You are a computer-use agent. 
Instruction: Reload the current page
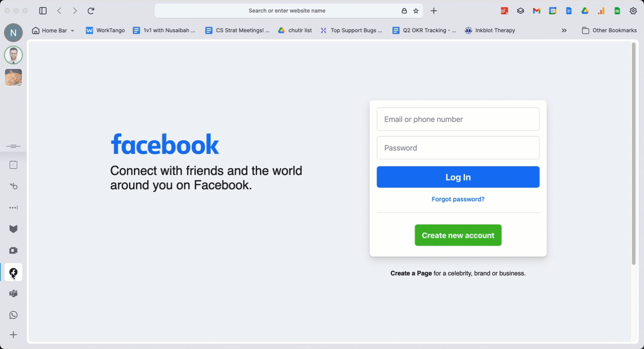(x=91, y=11)
